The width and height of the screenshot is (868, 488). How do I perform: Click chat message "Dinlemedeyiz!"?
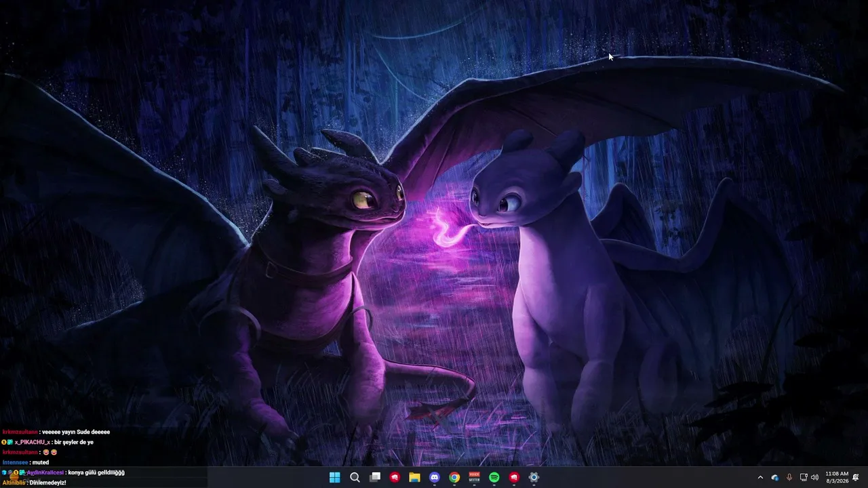47,483
